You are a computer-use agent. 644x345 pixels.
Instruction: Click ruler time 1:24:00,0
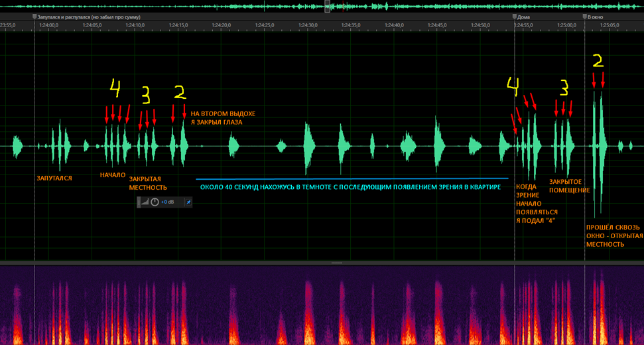pyautogui.click(x=49, y=25)
